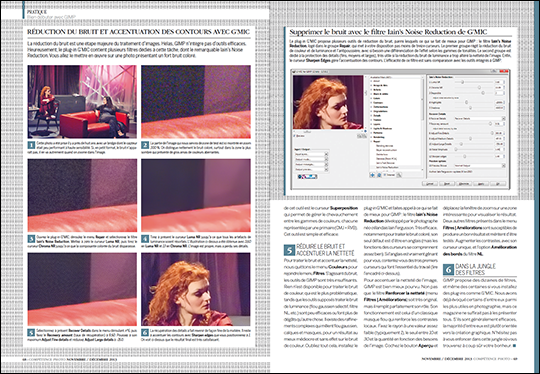The width and height of the screenshot is (540, 374).
Task: Expand the Black & white category
Action: point(371,94)
